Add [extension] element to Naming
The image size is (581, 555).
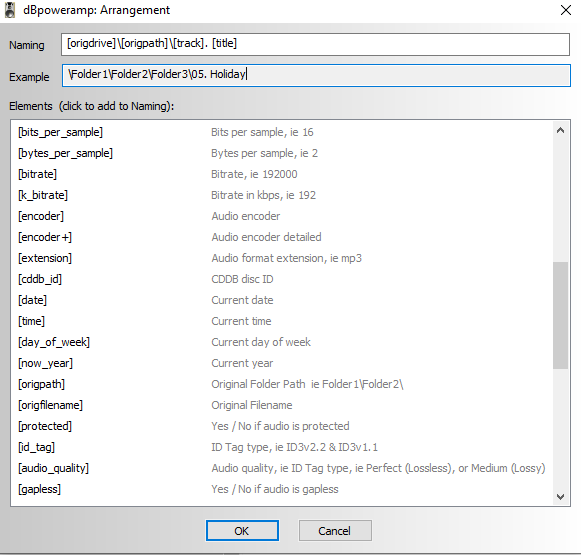(x=45, y=258)
